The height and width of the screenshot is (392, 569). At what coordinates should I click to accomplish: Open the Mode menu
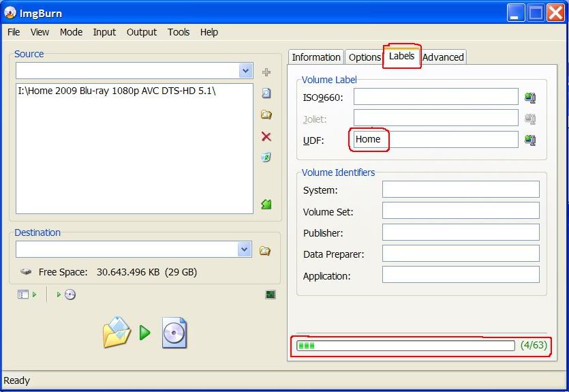[71, 32]
